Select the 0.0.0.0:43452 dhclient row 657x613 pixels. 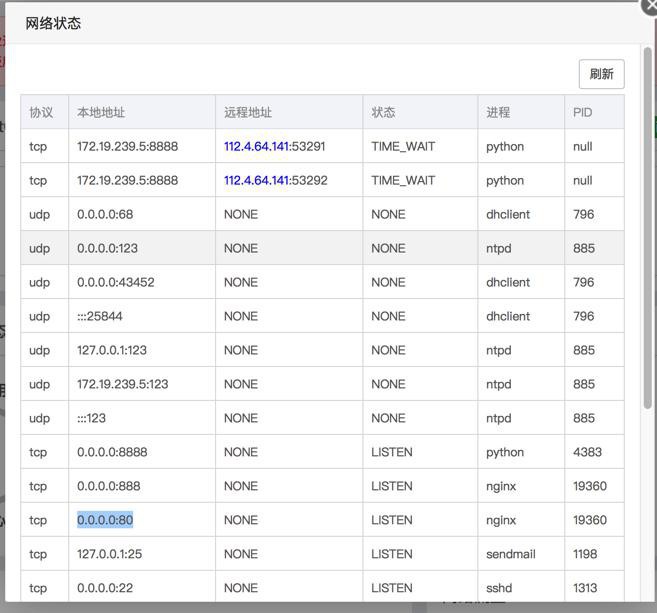coord(322,282)
